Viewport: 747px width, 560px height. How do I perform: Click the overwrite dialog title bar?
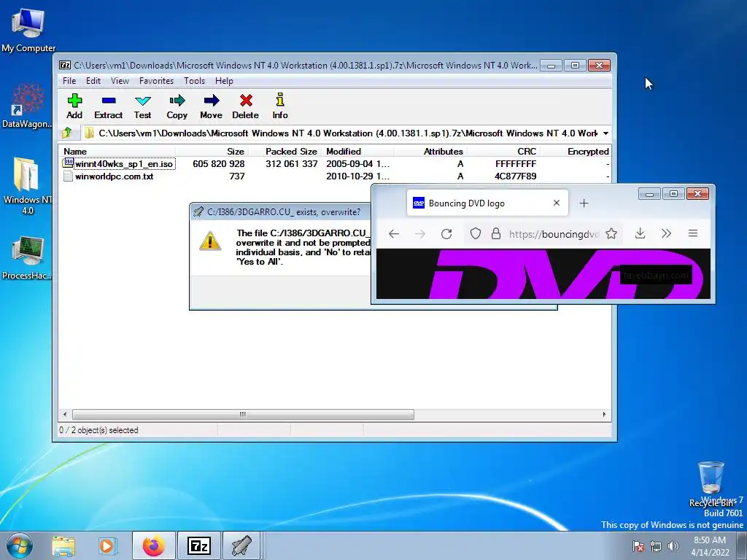(280, 212)
